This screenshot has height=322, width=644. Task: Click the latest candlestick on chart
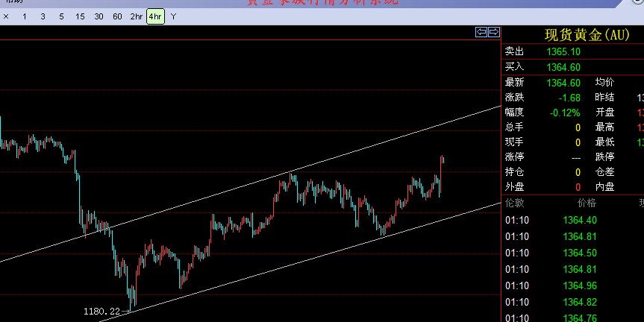[x=443, y=160]
